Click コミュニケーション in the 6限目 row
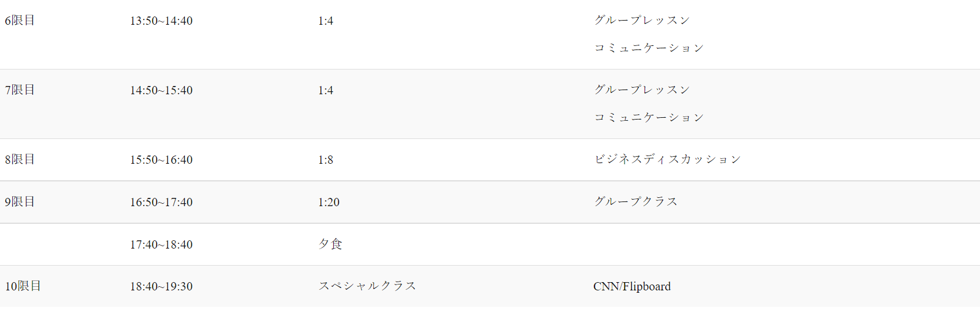This screenshot has width=980, height=311. pos(649,48)
